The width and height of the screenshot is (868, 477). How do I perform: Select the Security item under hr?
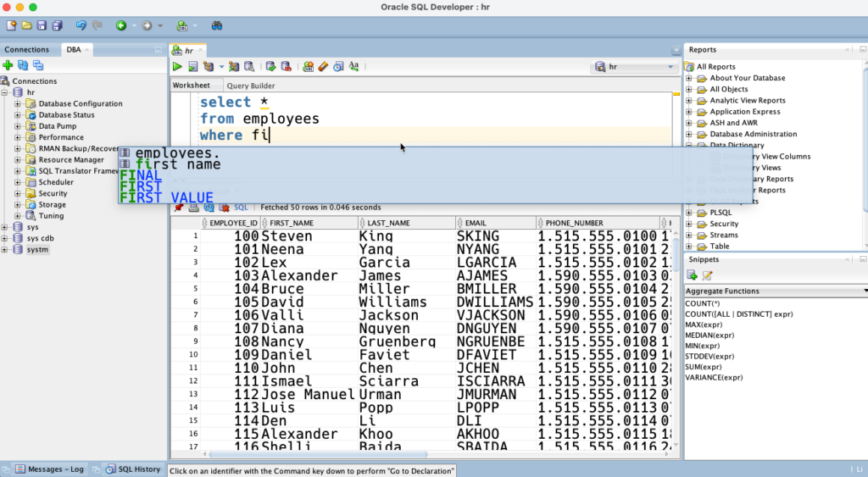tap(53, 193)
